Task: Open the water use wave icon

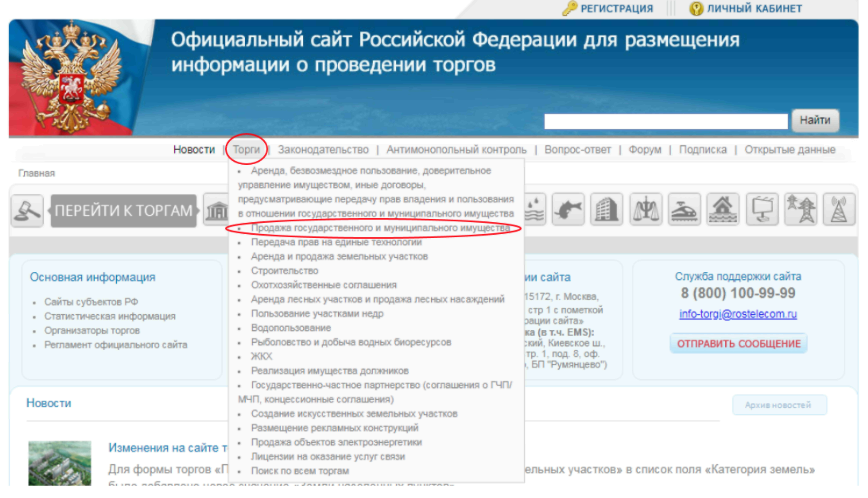Action: click(535, 210)
